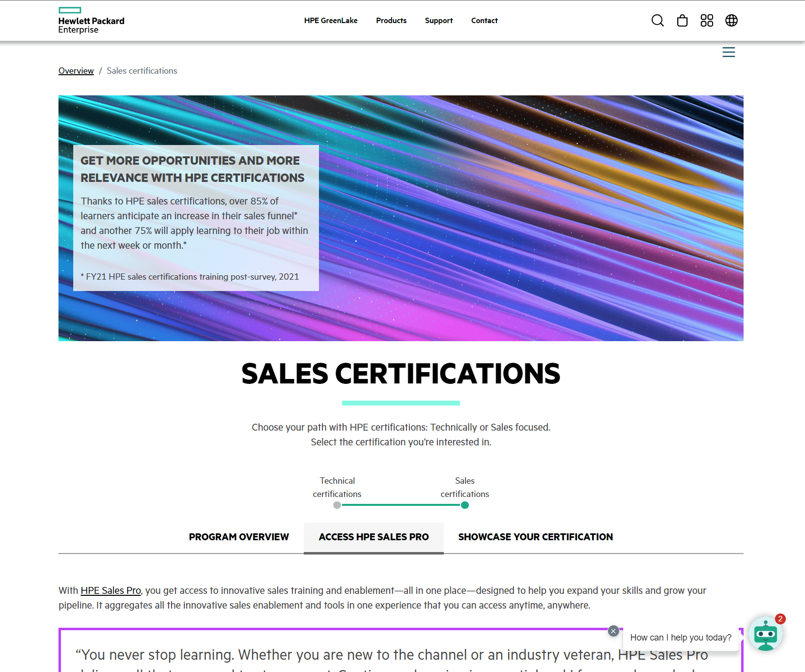The width and height of the screenshot is (805, 672).
Task: Dismiss the chat help bubble
Action: click(x=613, y=631)
